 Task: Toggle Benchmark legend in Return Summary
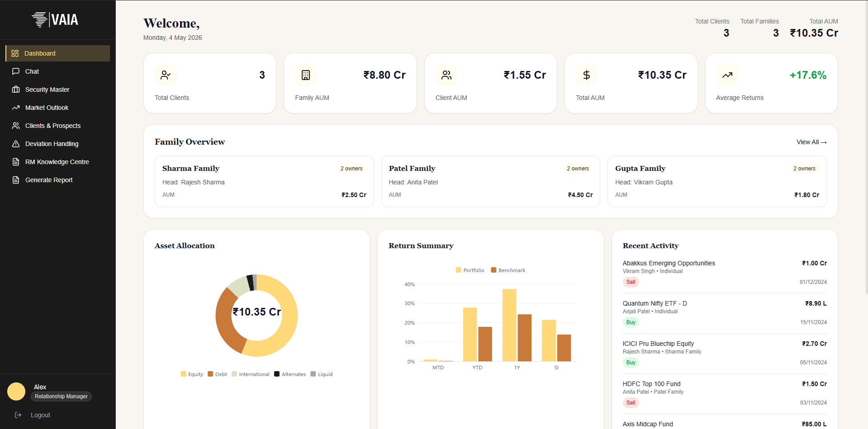(508, 270)
